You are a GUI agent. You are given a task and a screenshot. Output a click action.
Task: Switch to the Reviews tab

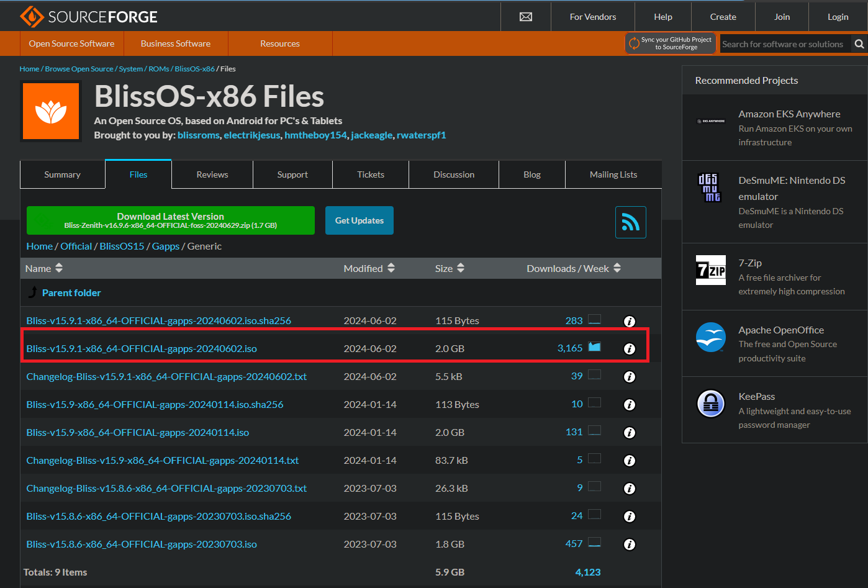pos(212,174)
